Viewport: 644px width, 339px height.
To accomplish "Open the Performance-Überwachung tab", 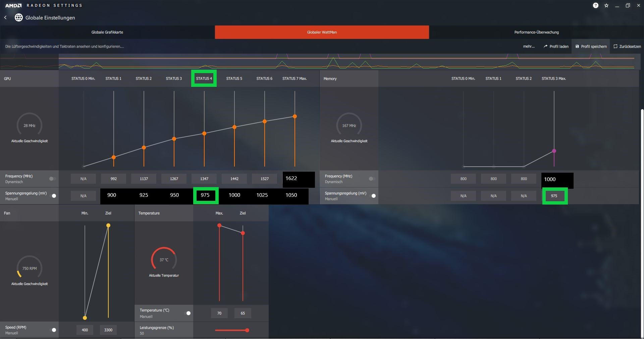I will pyautogui.click(x=537, y=32).
